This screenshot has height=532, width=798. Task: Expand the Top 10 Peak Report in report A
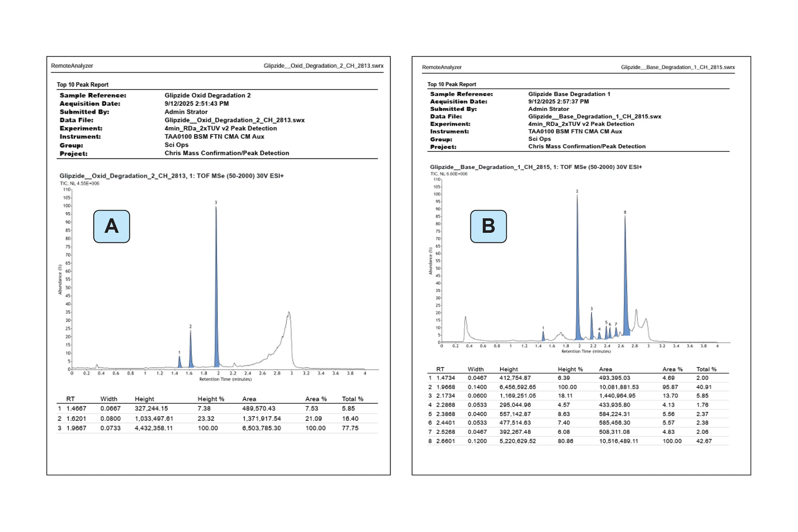(82, 85)
